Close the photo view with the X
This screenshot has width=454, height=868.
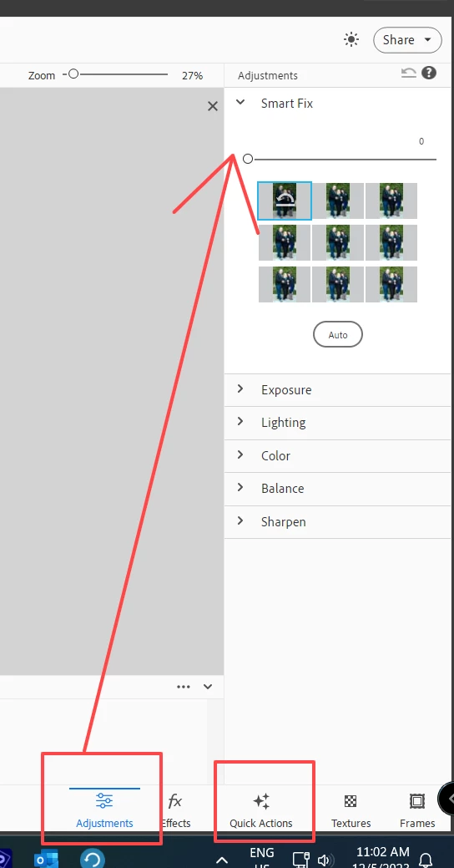[x=212, y=106]
